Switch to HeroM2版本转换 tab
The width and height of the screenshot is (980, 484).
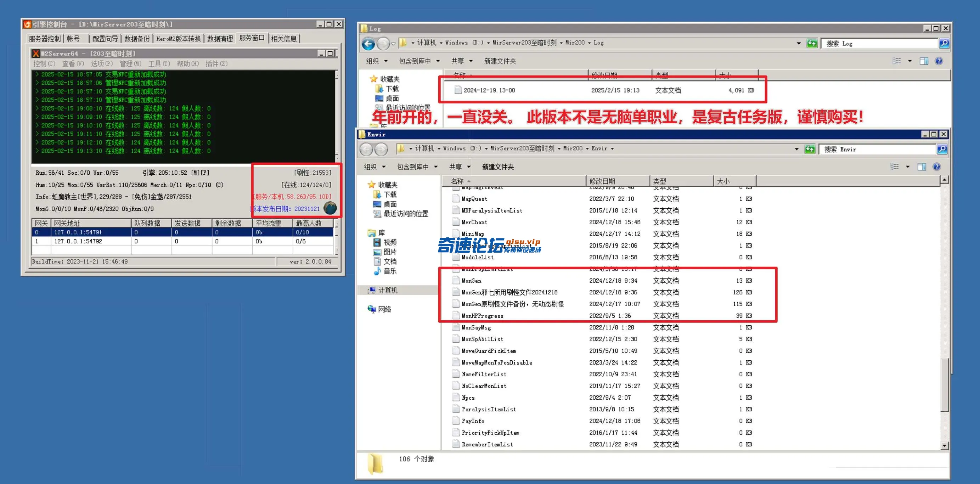click(179, 39)
